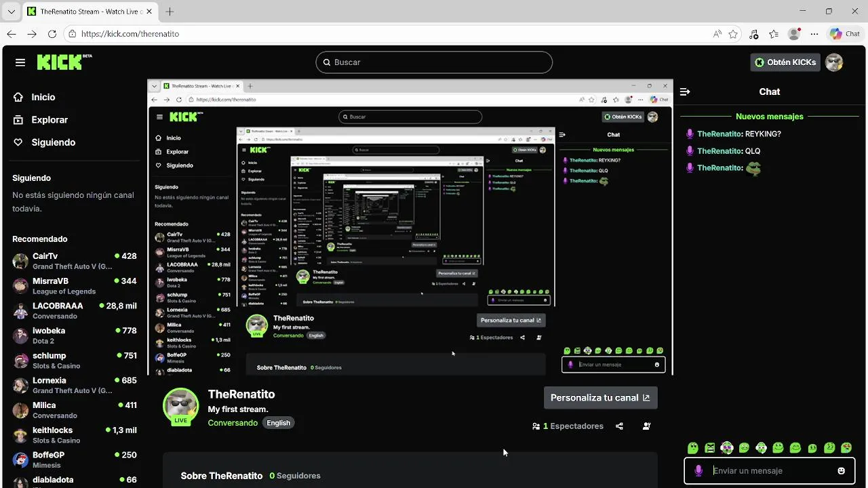Screen dimensions: 868x488
Task: Click the Recomendado section heading
Action: click(x=40, y=239)
